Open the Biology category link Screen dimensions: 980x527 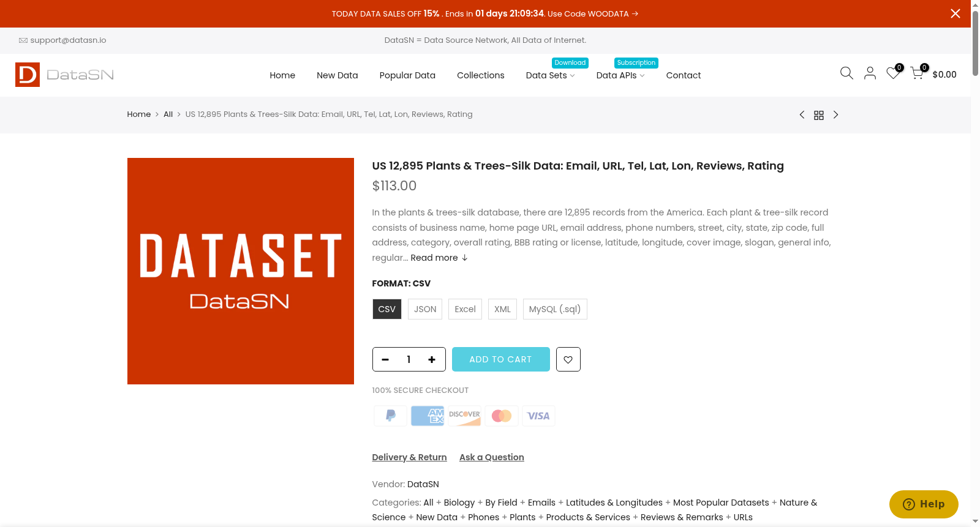(x=459, y=503)
